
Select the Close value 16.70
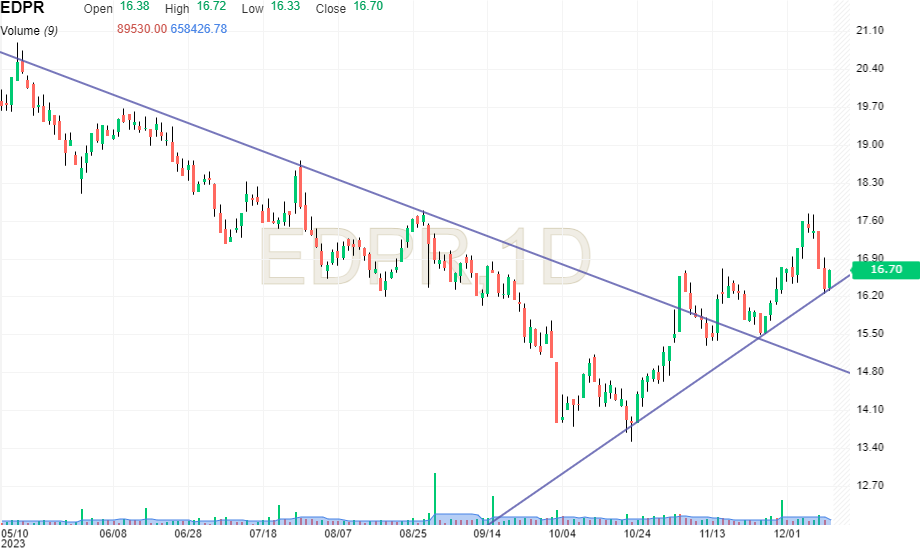[x=368, y=6]
